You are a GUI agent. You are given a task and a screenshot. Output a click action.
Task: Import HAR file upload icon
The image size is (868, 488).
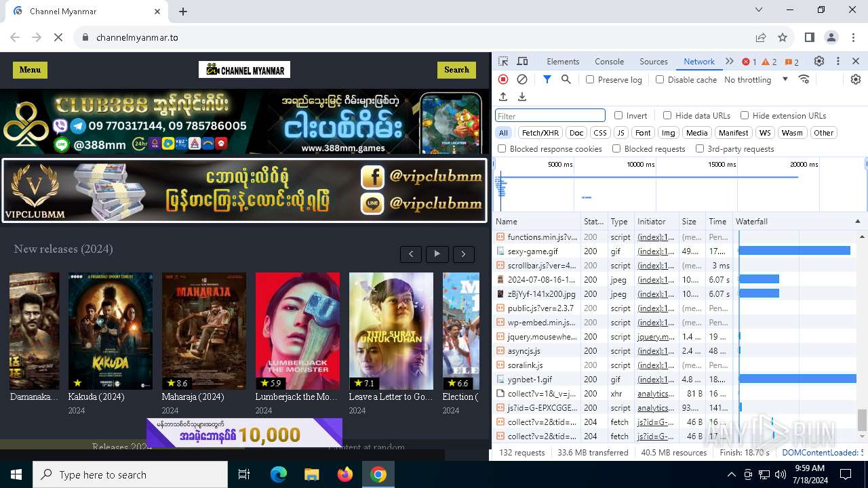(503, 97)
